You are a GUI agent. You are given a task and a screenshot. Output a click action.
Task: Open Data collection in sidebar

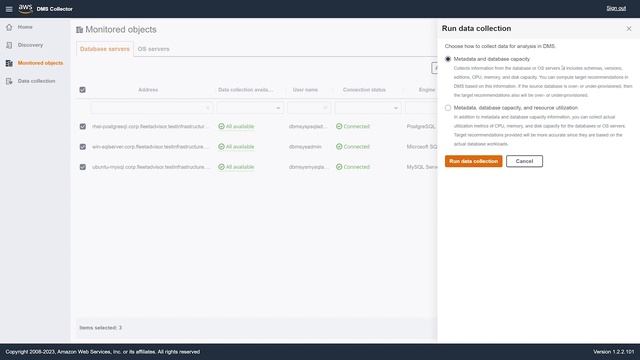point(36,81)
